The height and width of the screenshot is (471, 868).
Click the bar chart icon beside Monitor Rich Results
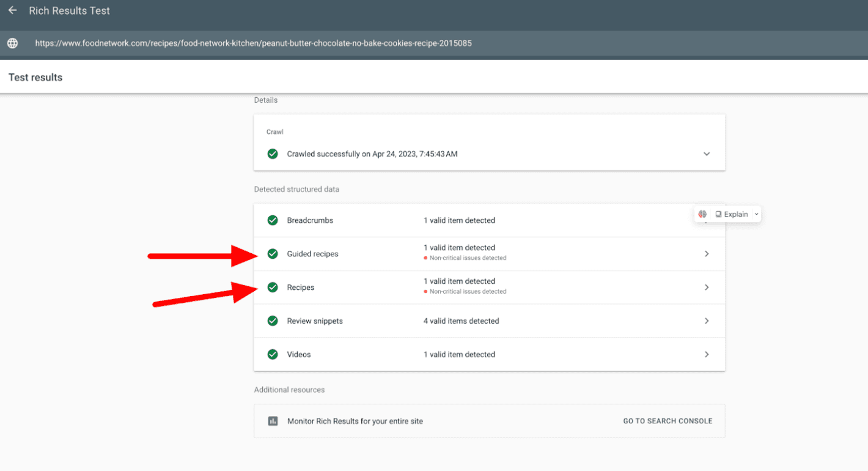tap(273, 421)
